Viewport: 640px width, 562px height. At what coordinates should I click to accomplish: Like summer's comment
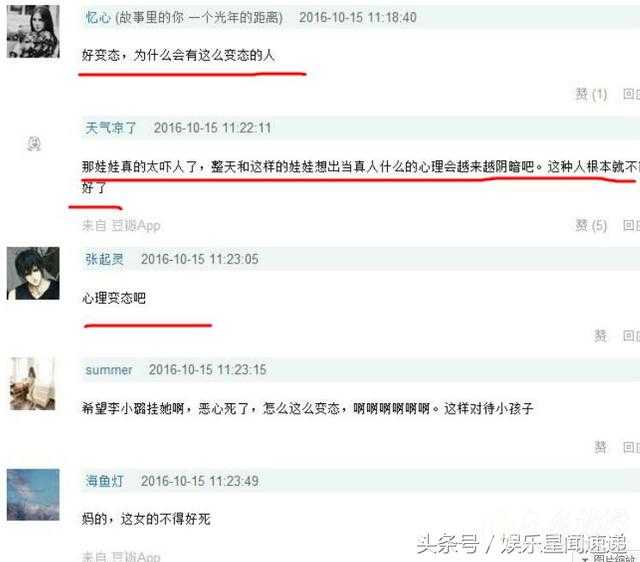click(x=600, y=447)
